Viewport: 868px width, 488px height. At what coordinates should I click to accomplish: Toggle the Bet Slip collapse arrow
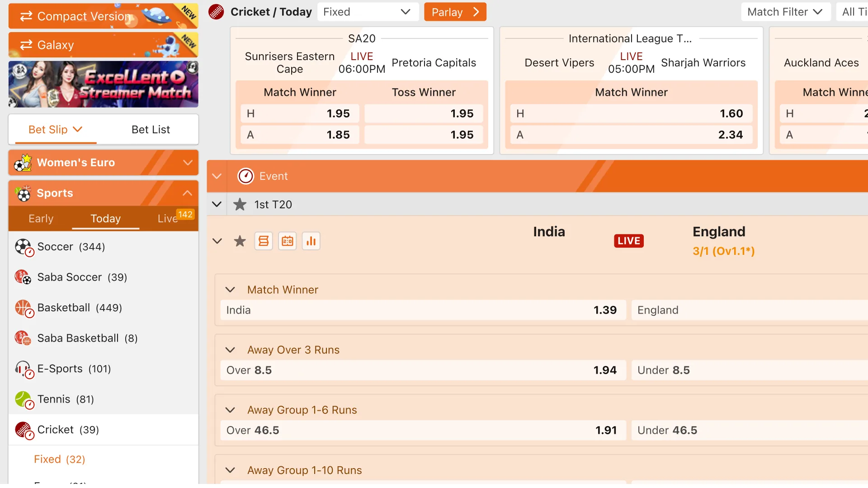78,129
